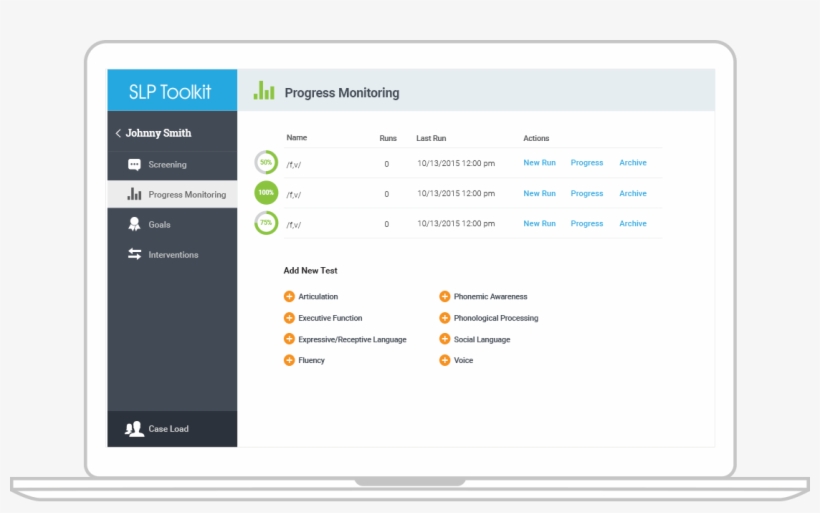Start New Run in the 100% row
This screenshot has height=513, width=820.
tap(539, 193)
